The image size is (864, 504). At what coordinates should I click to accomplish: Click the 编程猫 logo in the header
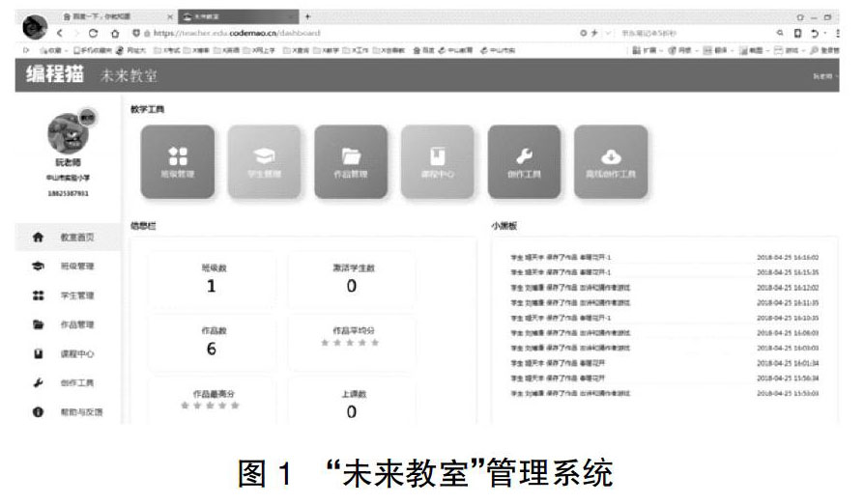[x=54, y=73]
